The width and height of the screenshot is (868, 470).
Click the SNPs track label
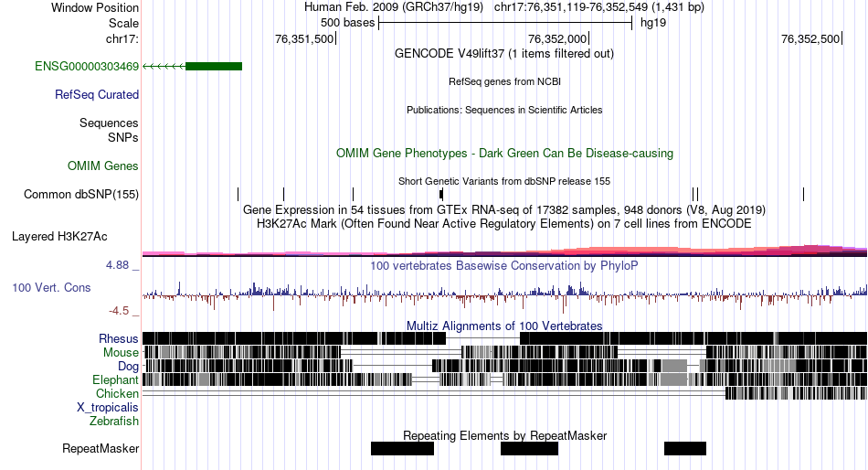[123, 137]
